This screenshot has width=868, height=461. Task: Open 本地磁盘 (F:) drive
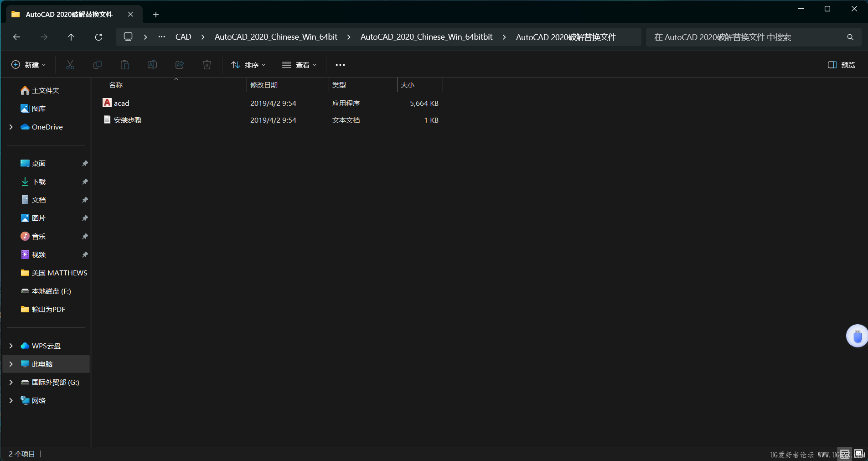coord(46,291)
